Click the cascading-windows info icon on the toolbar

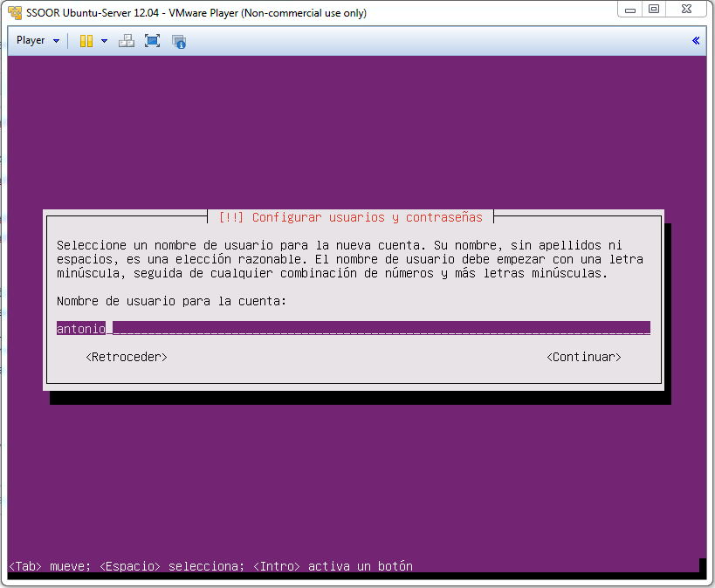(x=179, y=40)
